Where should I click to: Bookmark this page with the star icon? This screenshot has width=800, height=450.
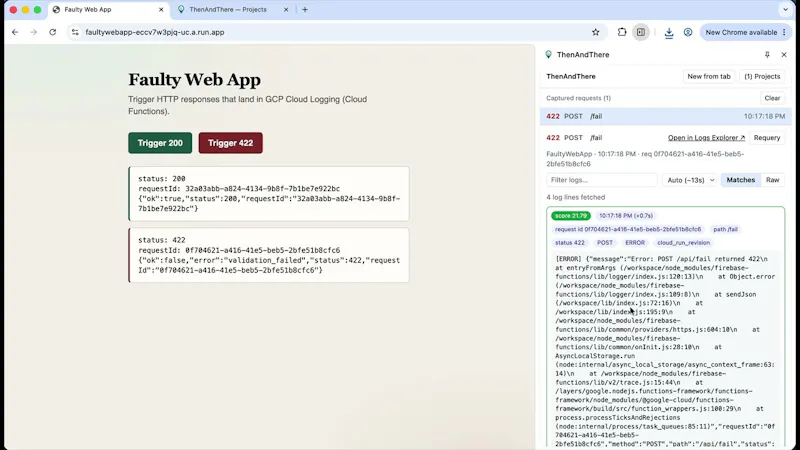(595, 32)
